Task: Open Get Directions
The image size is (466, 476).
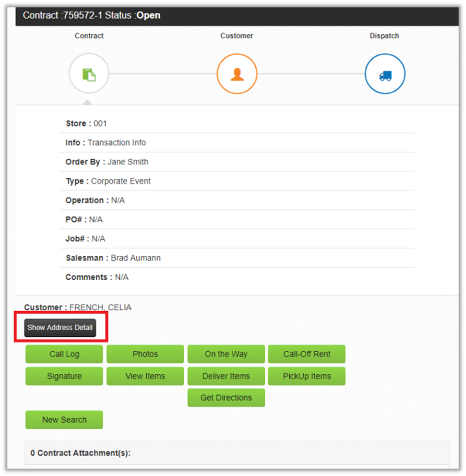Action: coord(226,398)
